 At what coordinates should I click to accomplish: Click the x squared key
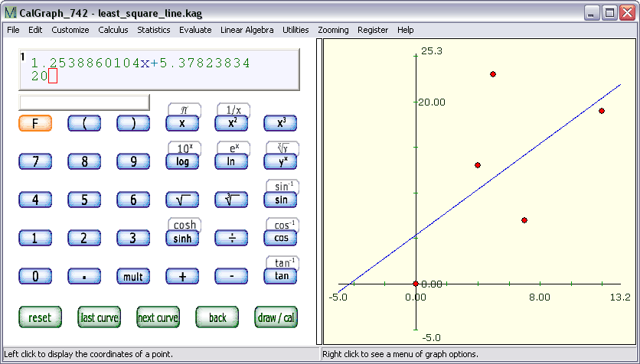coord(231,123)
